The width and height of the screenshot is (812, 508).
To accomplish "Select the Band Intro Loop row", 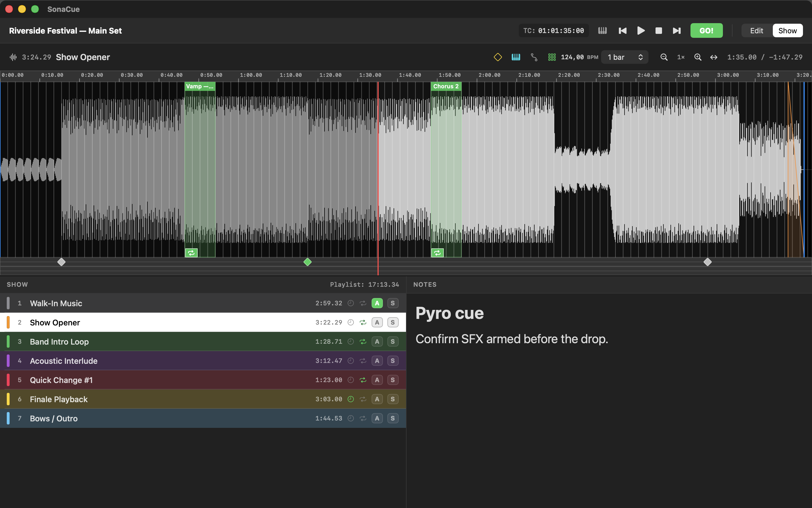I will (203, 341).
